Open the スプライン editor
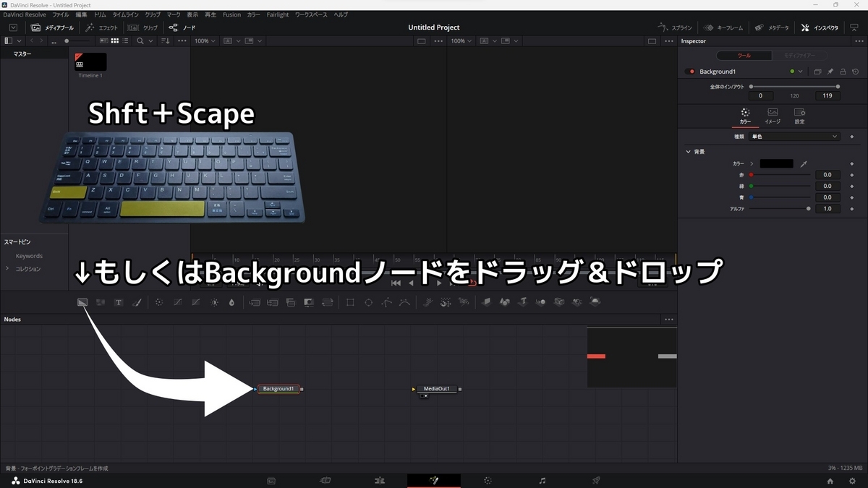Viewport: 868px width, 488px height. [675, 27]
